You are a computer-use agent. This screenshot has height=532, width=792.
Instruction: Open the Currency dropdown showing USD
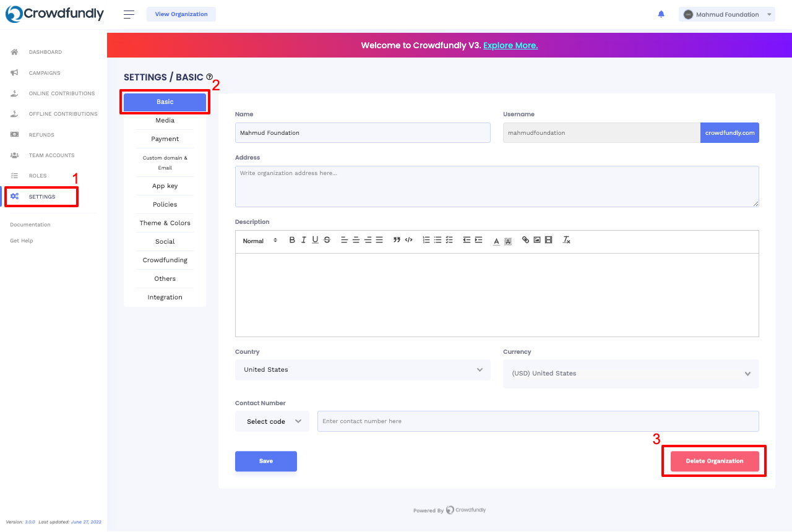pyautogui.click(x=631, y=374)
